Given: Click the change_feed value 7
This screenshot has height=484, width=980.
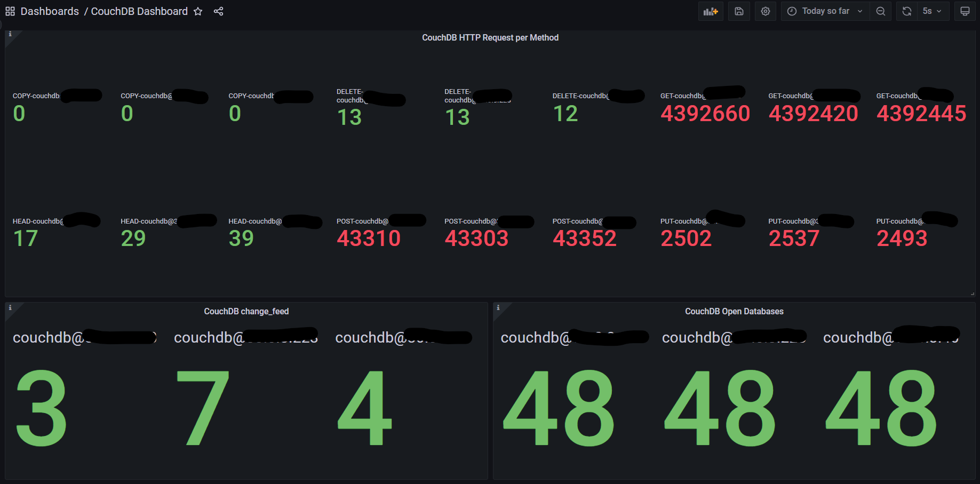Looking at the screenshot, I should tap(203, 408).
